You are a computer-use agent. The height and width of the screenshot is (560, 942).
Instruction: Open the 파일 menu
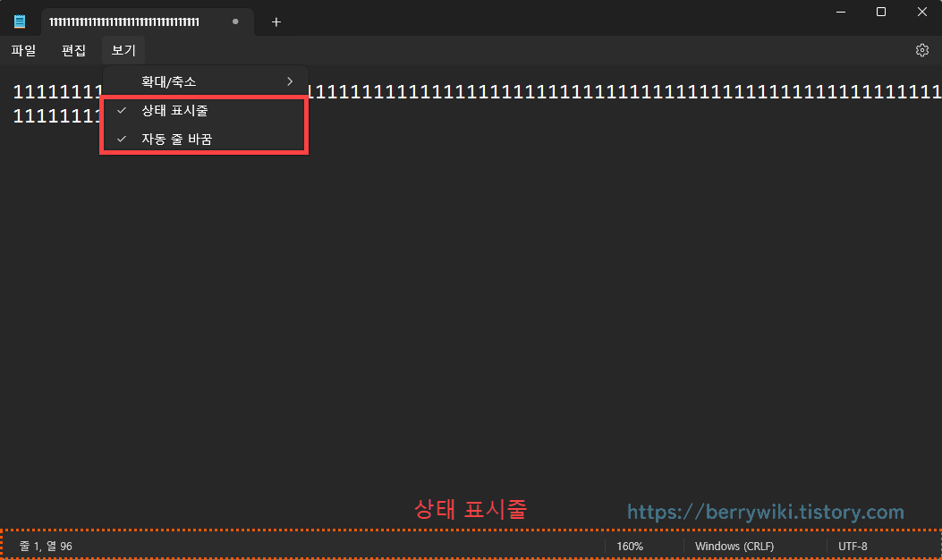coord(23,50)
